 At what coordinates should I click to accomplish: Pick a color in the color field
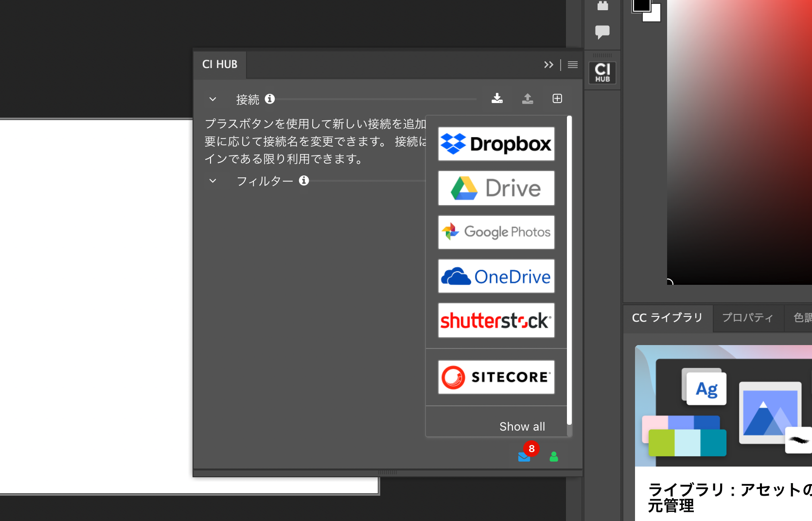[739, 142]
